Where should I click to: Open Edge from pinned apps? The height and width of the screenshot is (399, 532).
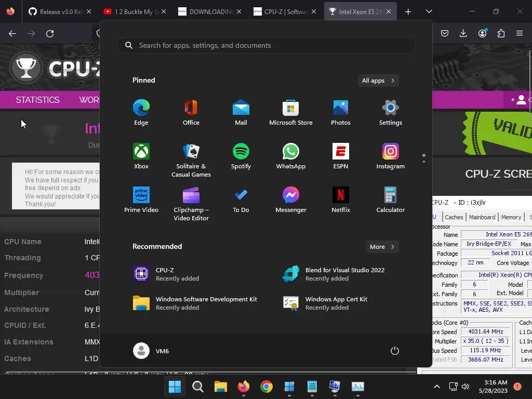[141, 113]
